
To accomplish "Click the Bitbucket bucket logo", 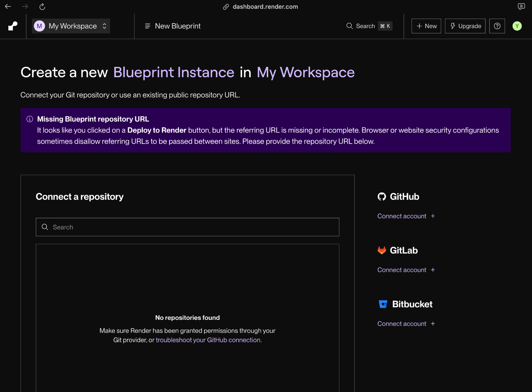I will click(383, 304).
